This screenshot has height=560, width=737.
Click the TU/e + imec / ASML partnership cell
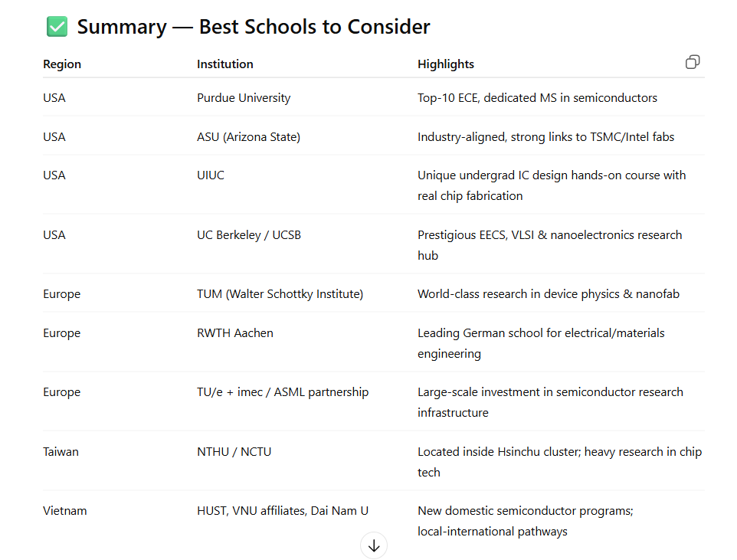pos(283,392)
